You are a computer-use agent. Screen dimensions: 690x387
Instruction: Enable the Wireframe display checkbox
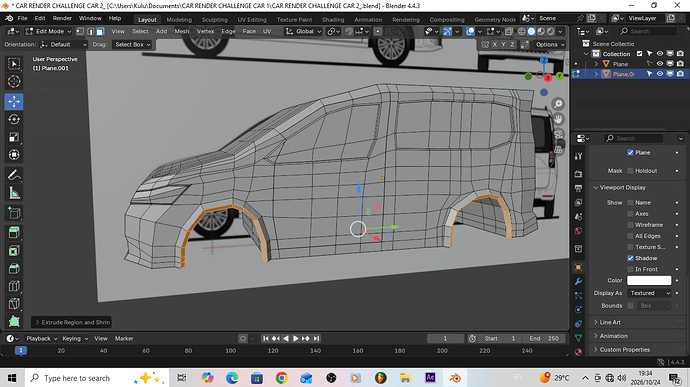coord(630,225)
